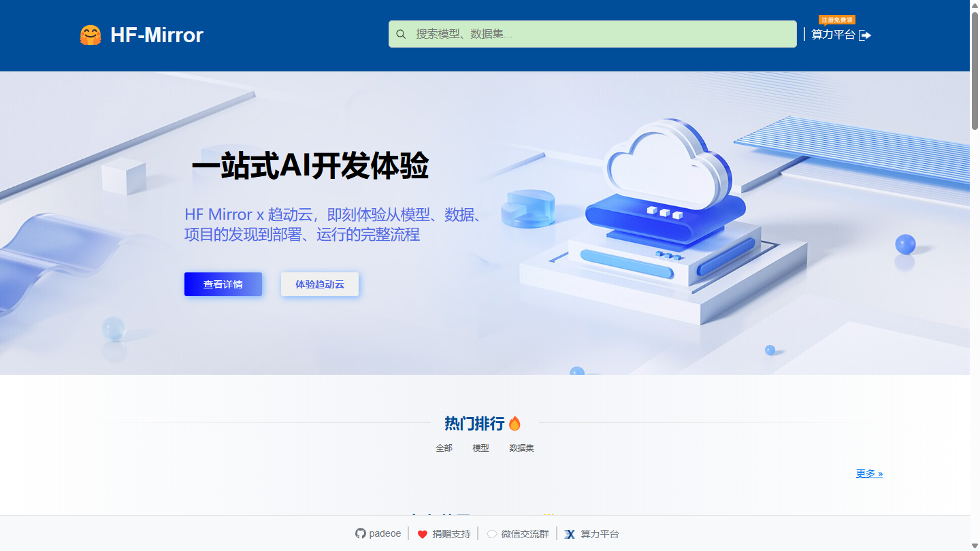
Task: Open the 更多 » link
Action: tap(869, 473)
